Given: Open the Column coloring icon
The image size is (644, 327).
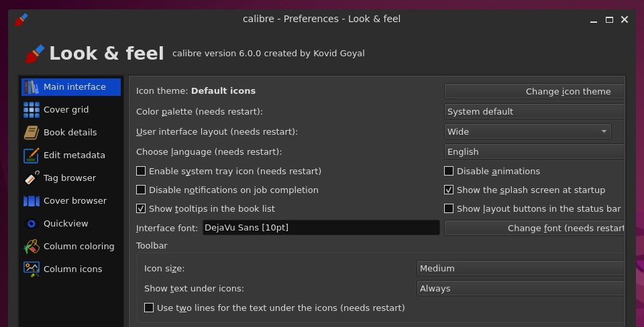Looking at the screenshot, I should (32, 247).
